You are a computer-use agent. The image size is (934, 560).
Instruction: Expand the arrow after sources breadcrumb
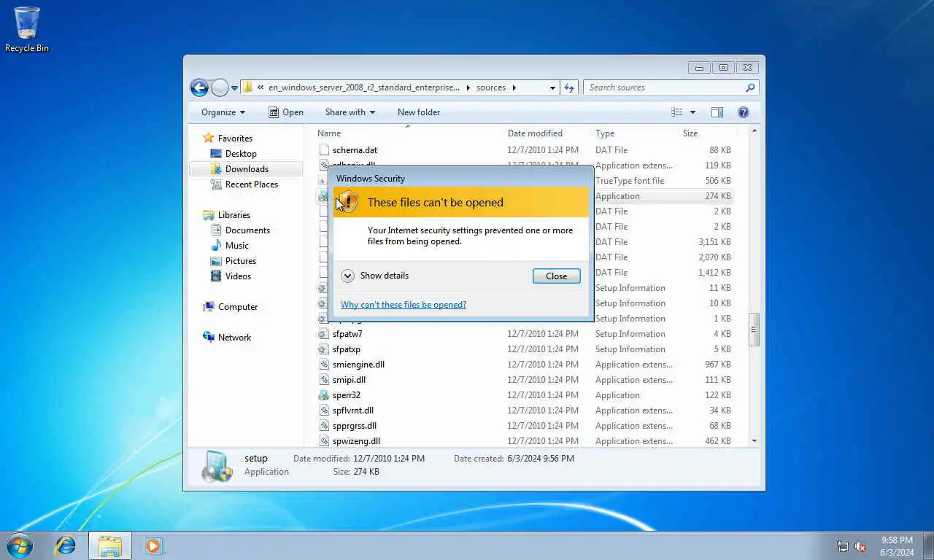pos(514,87)
